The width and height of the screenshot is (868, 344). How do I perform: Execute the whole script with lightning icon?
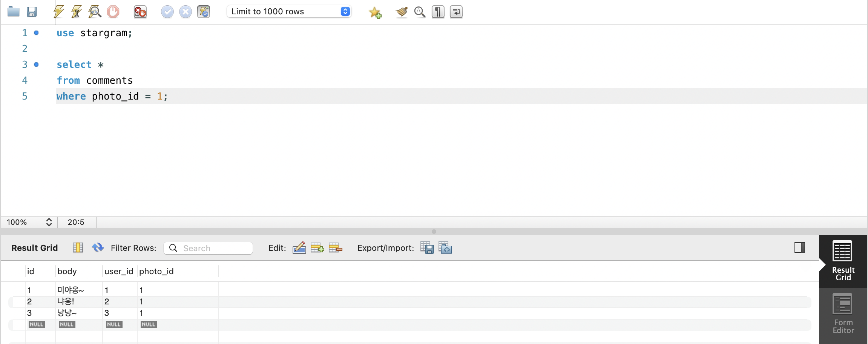[x=58, y=12]
